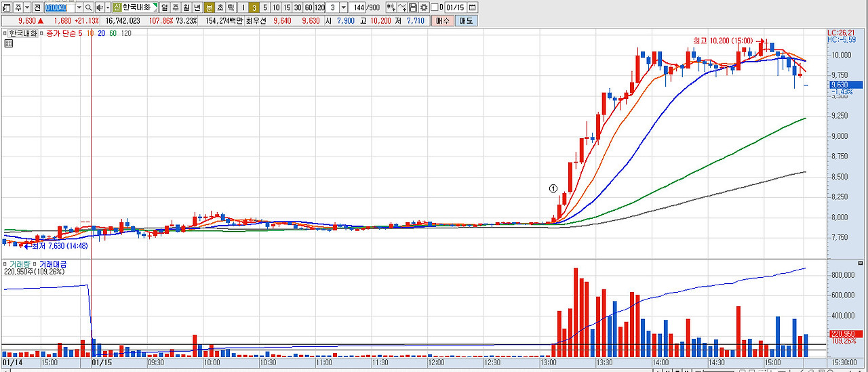
Task: Click the stock code field 010040
Action: click(x=60, y=7)
